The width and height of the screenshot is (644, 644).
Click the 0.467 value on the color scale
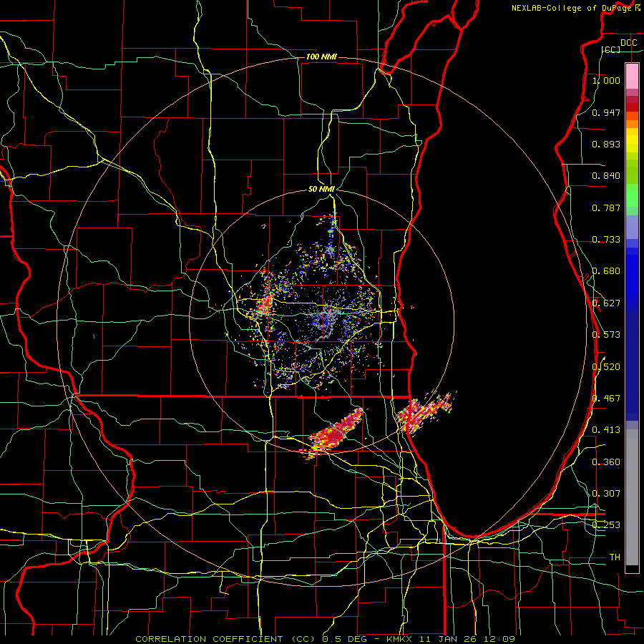pyautogui.click(x=606, y=399)
